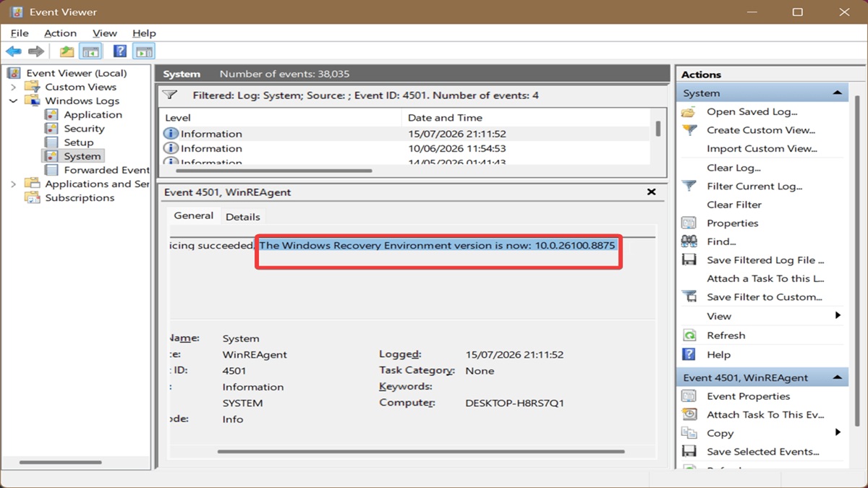Open the View submenu arrow
This screenshot has width=868, height=488.
coord(838,316)
